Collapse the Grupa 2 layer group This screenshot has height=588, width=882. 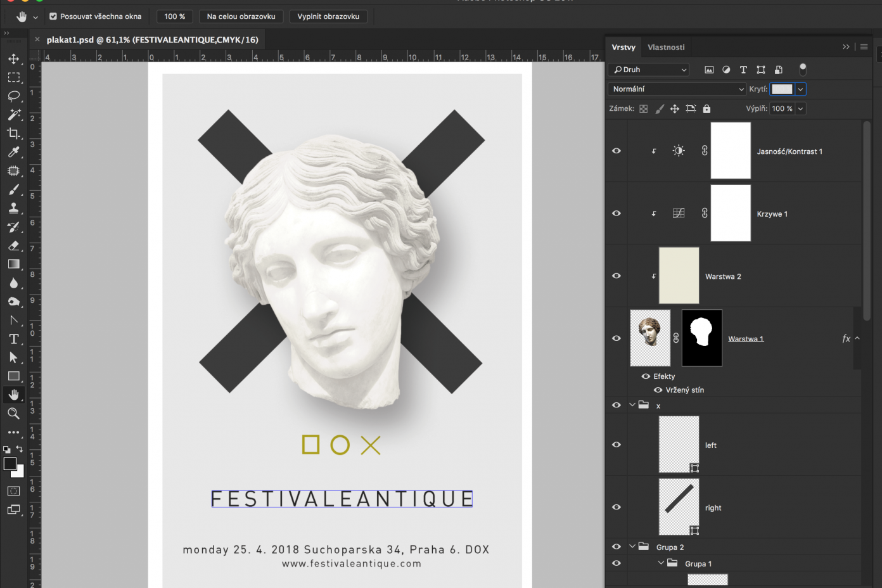coord(632,547)
